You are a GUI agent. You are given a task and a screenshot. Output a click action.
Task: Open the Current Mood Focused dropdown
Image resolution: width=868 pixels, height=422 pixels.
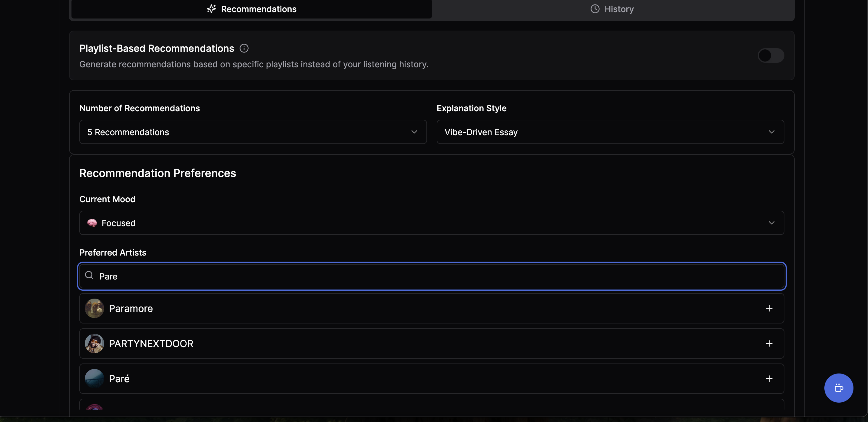click(x=431, y=223)
